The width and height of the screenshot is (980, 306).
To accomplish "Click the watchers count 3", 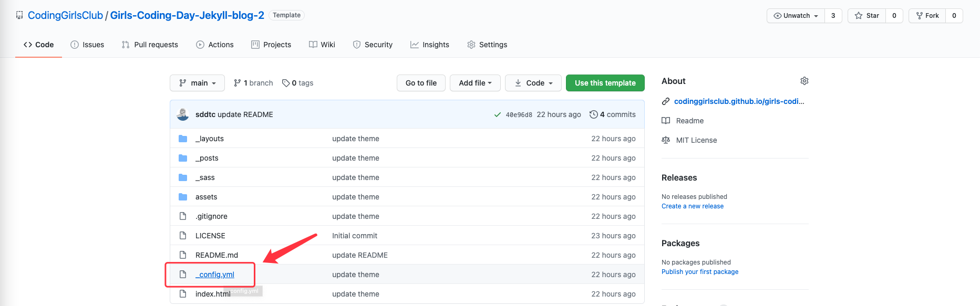I will tap(833, 16).
